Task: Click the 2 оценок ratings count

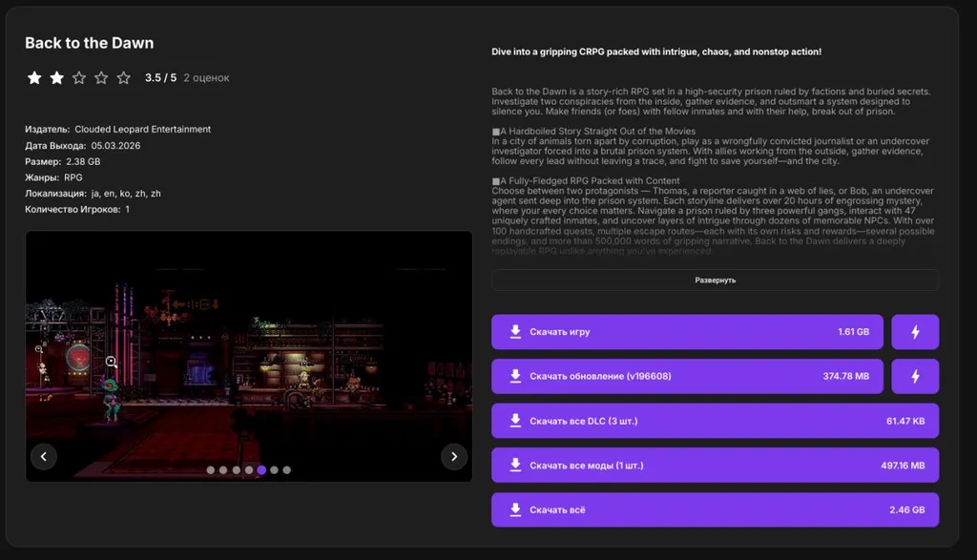Action: [x=206, y=78]
